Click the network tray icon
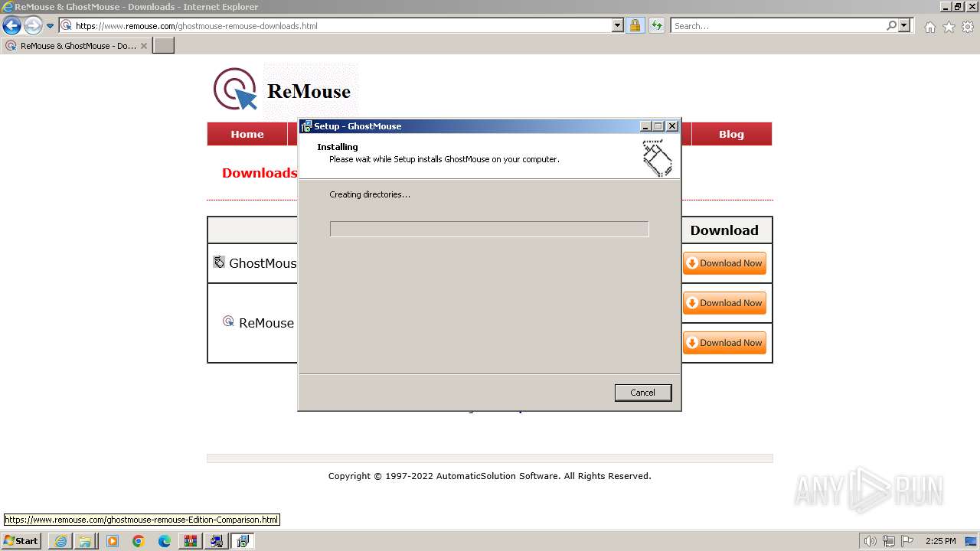Viewport: 980px width, 551px height. pyautogui.click(x=889, y=541)
